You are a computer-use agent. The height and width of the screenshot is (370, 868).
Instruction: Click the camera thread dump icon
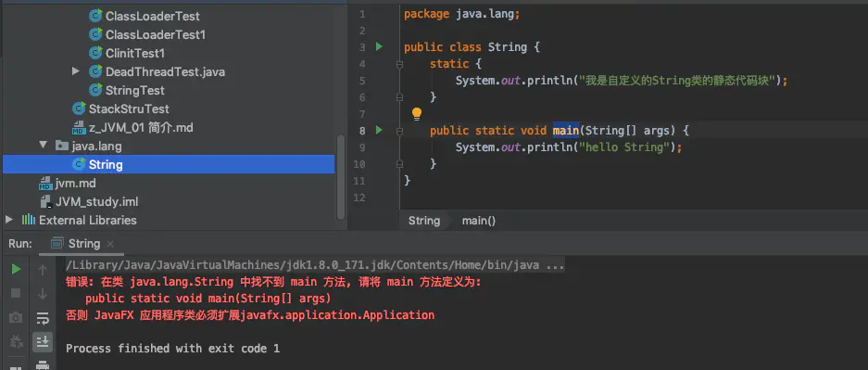point(16,317)
